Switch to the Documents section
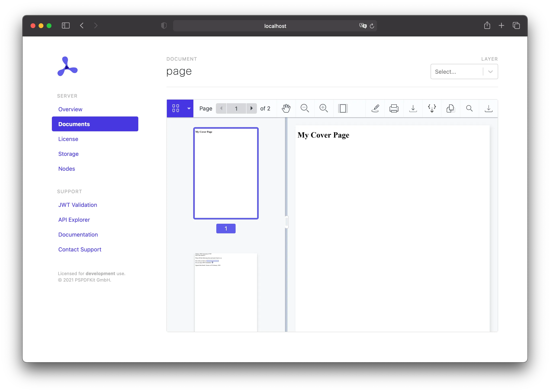This screenshot has height=392, width=550. point(74,124)
